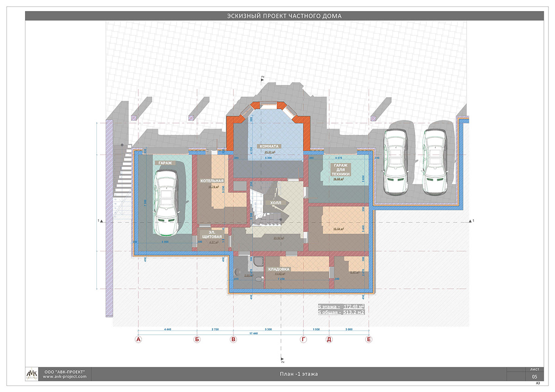555x392 pixels.
Task: Select axis marker Д
Action: click(329, 340)
